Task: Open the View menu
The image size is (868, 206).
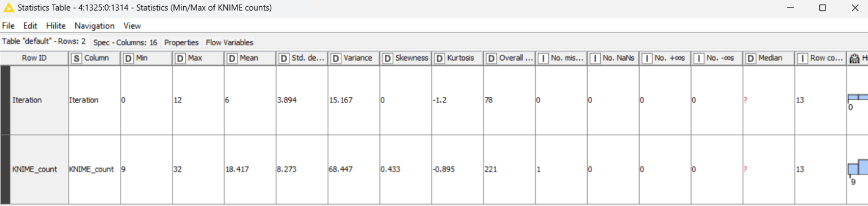Action: (132, 25)
